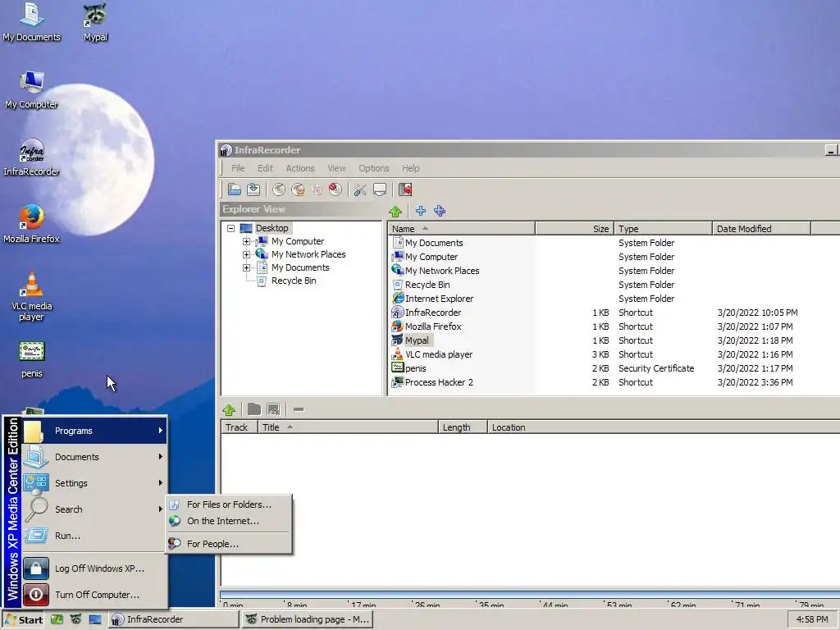Click the Burn compilation disc icon
Viewport: 840px width, 630px height.
pyautogui.click(x=279, y=189)
